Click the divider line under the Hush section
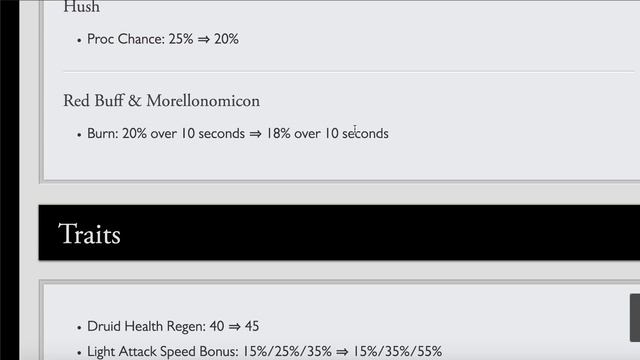Screen dimensions: 640x360 click(x=349, y=71)
